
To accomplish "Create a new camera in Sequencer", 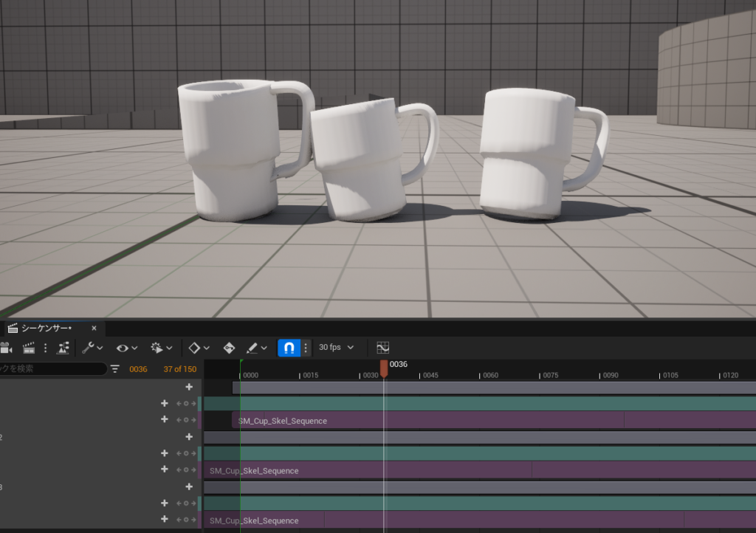I will (7, 348).
